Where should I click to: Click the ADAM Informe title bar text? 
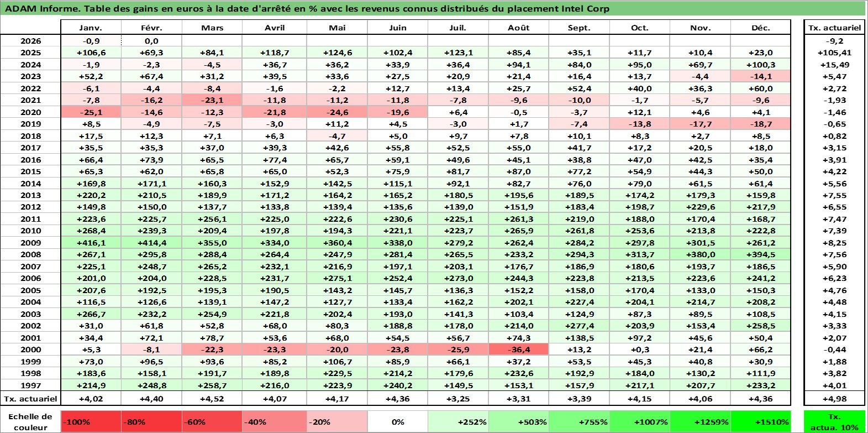point(307,8)
